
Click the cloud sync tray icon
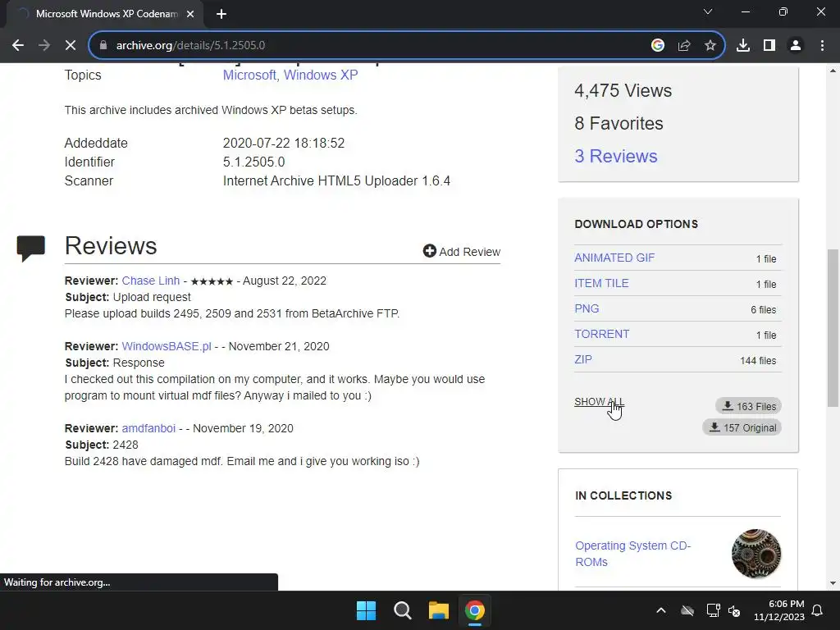[x=687, y=610]
